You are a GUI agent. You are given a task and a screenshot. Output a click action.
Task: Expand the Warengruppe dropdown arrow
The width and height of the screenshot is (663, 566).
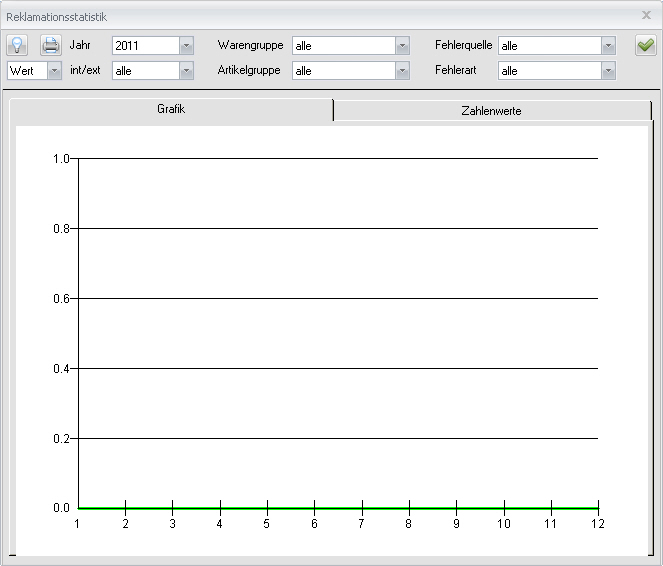[403, 46]
